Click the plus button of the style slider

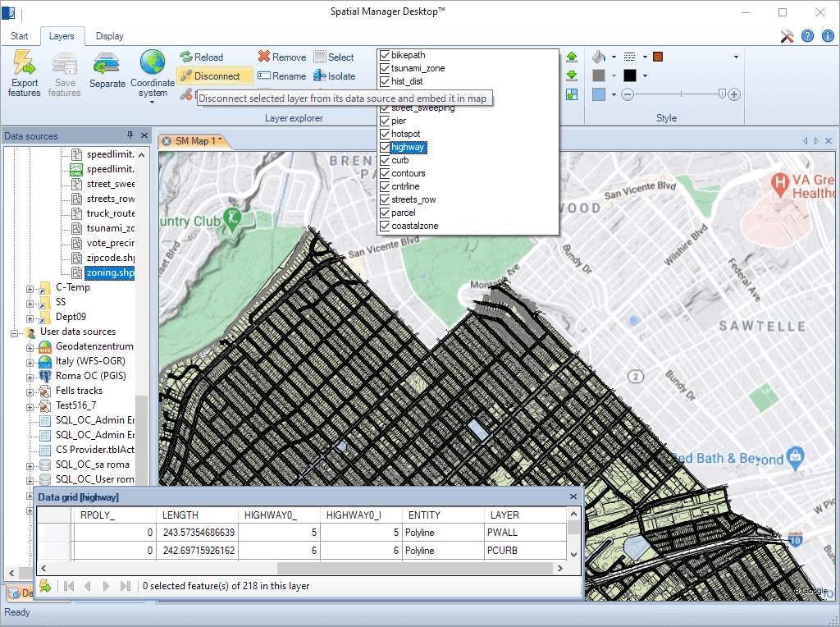pos(734,95)
